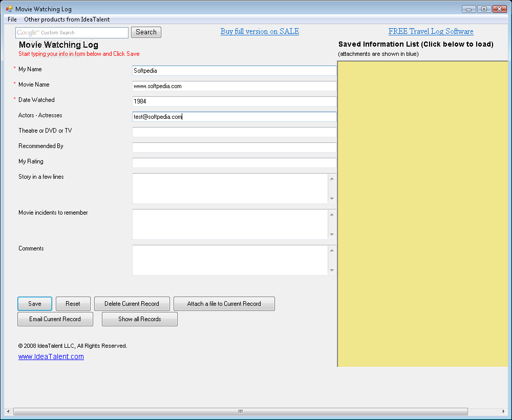This screenshot has height=420, width=512.
Task: Click Delete Current Record button
Action: tap(132, 304)
